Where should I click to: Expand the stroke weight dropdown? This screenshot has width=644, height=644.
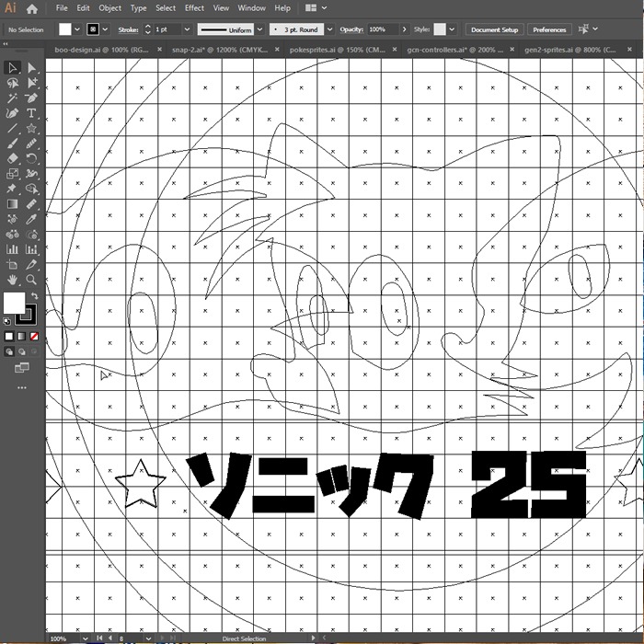point(187,29)
